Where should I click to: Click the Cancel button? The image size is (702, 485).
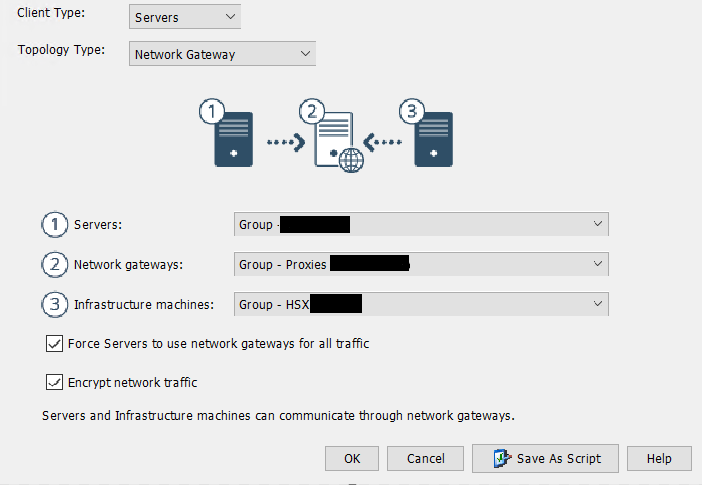(x=425, y=459)
